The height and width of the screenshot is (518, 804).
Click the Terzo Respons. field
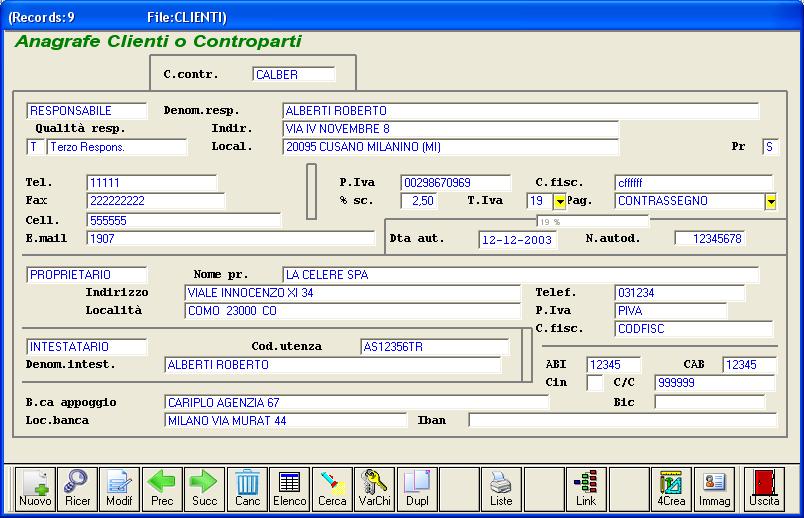[117, 147]
